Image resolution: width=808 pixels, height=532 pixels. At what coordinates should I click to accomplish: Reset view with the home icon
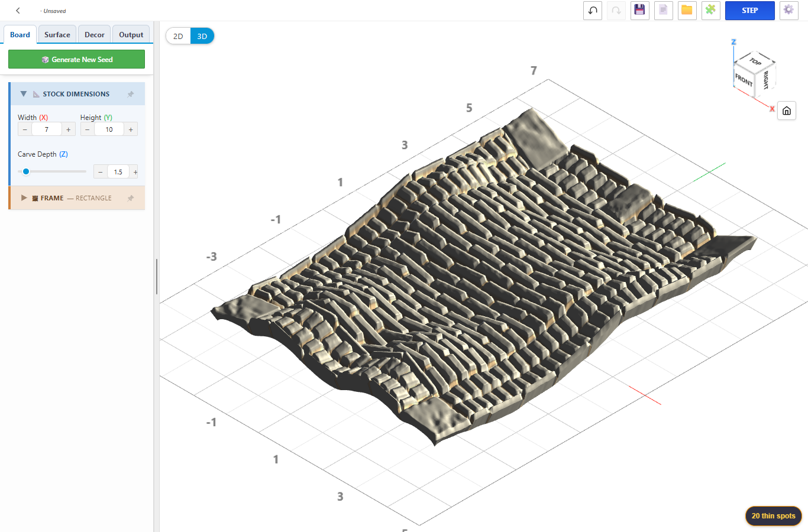click(787, 111)
